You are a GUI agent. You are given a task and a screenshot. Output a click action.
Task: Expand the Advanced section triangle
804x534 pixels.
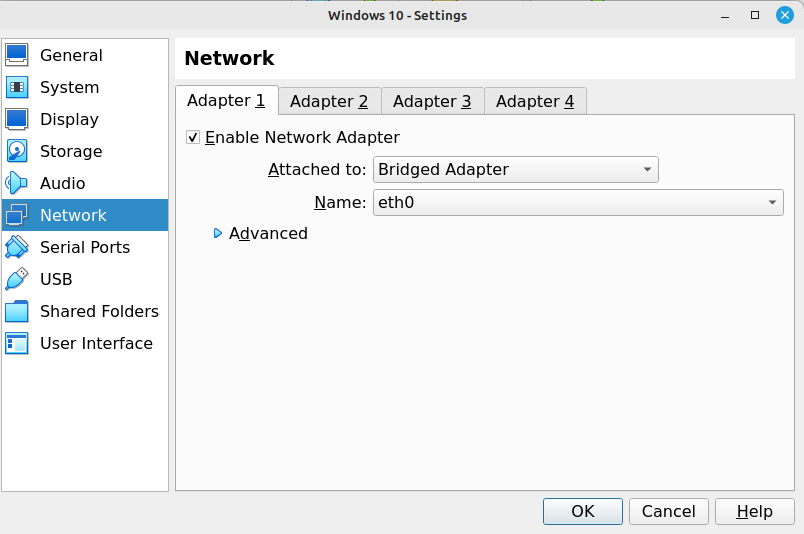217,233
